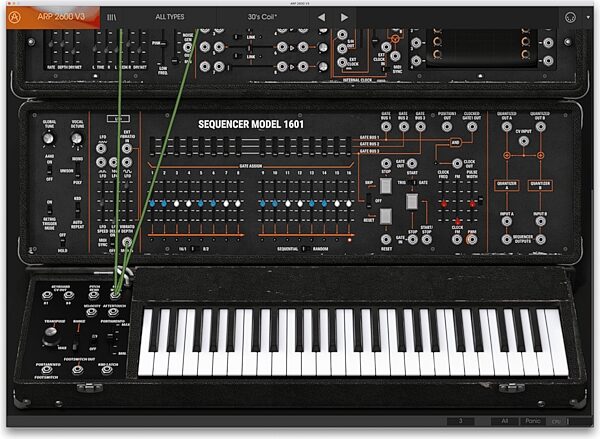600x439 pixels.
Task: Click the Clocked Gate 1 Out jack
Action: pyautogui.click(x=472, y=126)
